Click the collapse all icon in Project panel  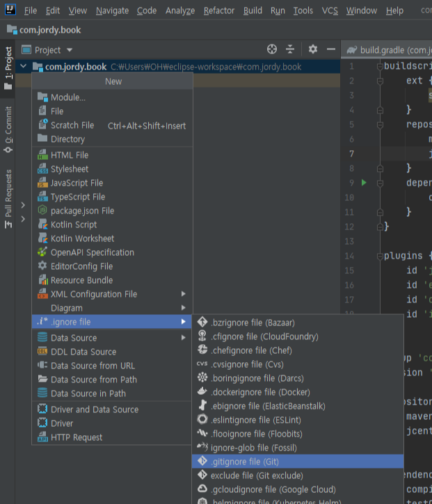click(290, 49)
